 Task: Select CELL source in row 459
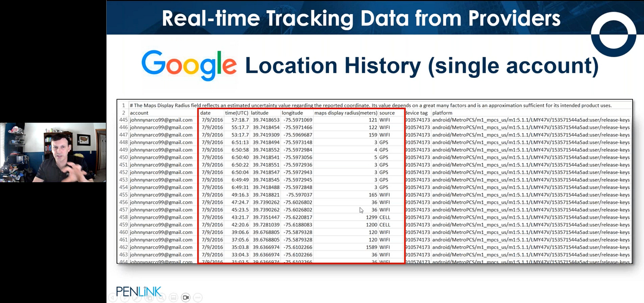coord(385,225)
